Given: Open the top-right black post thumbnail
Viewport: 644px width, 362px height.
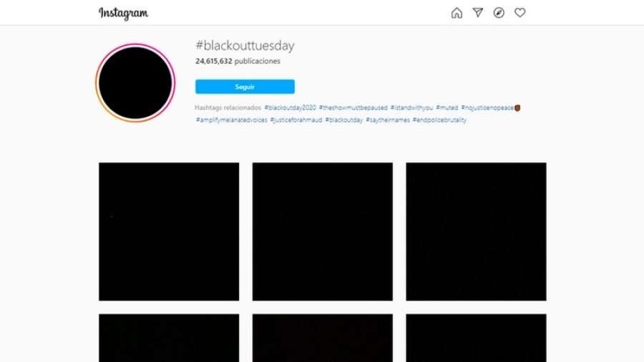Looking at the screenshot, I should [476, 232].
